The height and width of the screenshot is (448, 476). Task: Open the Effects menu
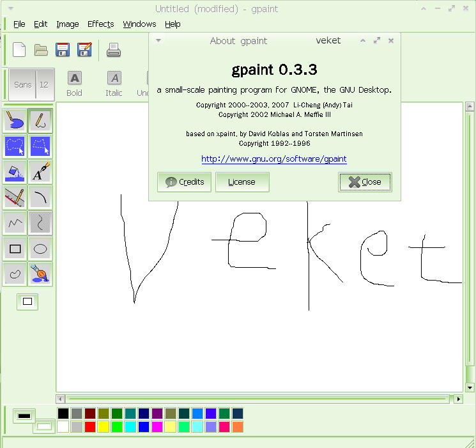point(100,24)
